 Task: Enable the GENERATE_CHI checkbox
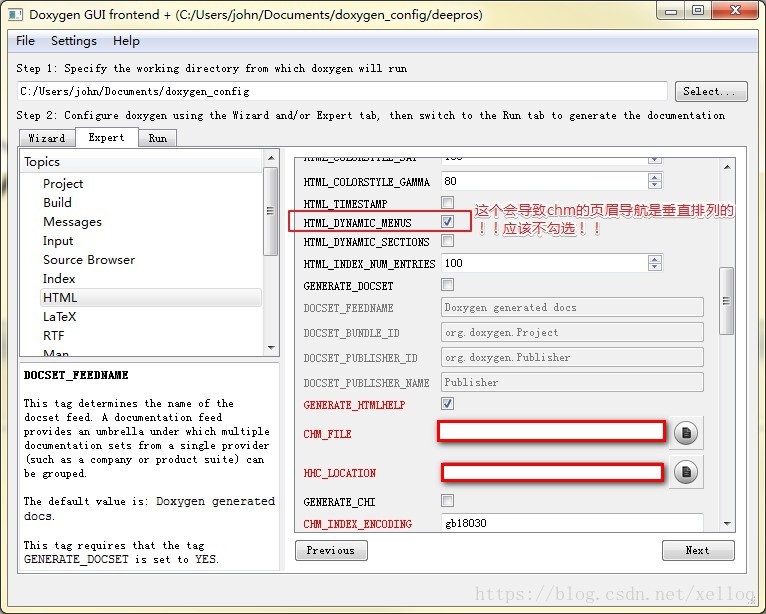click(447, 501)
